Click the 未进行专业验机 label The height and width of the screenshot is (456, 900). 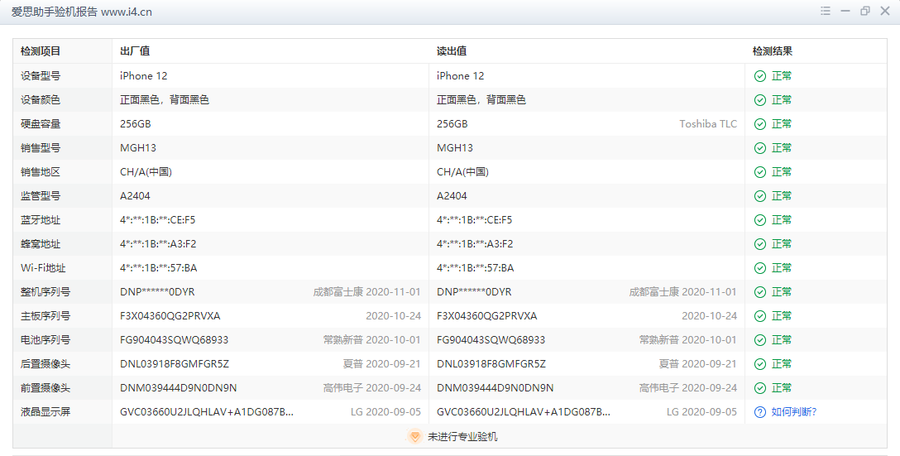[x=463, y=436]
